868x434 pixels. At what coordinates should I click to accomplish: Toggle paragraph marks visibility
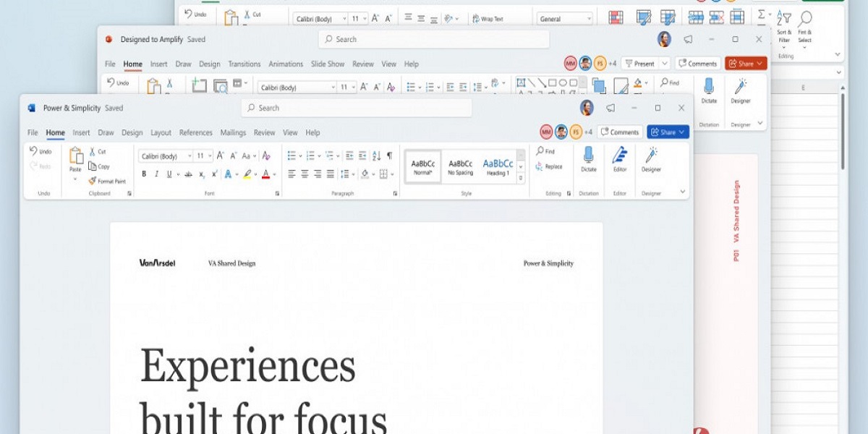click(x=389, y=155)
